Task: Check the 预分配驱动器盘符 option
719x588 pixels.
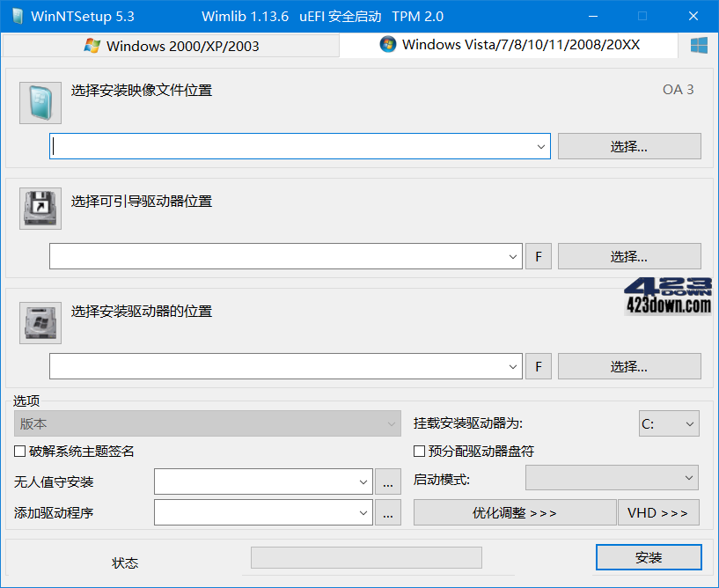Action: coord(419,452)
